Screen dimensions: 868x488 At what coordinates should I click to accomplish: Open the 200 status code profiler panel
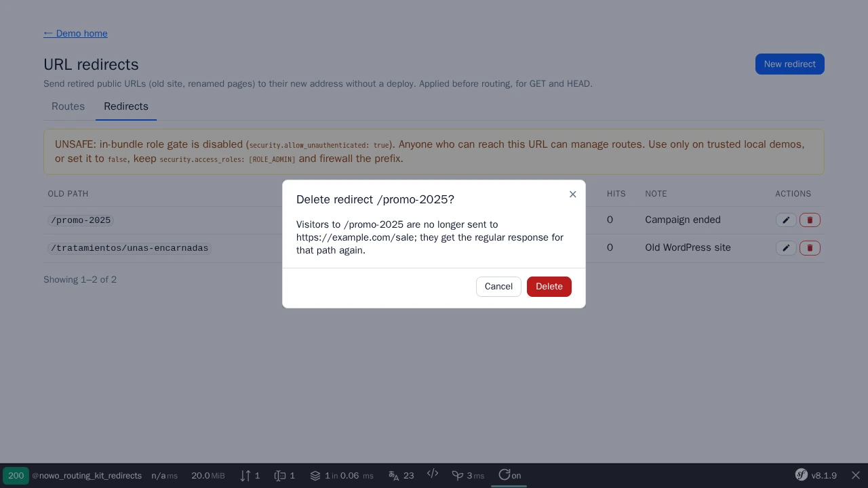click(16, 476)
